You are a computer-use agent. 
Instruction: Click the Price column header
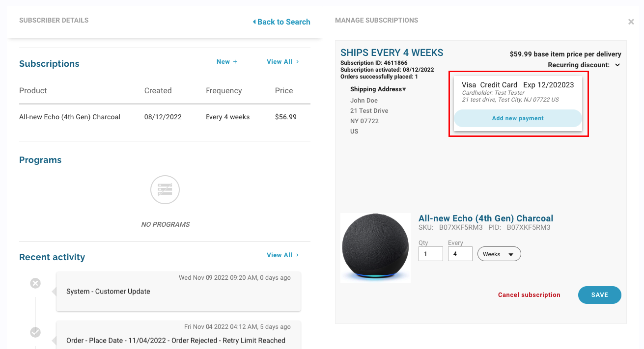coord(284,91)
